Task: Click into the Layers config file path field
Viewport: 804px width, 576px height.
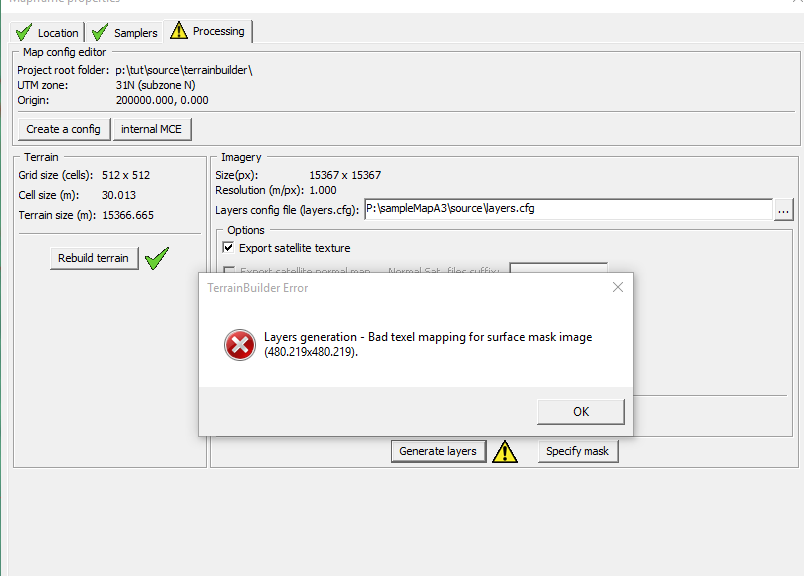Action: 566,210
